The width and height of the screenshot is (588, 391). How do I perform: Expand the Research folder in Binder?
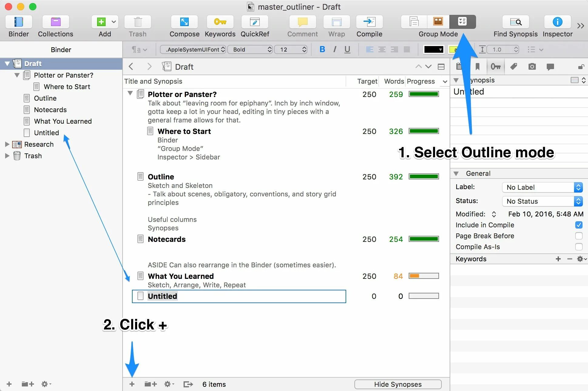pos(7,144)
